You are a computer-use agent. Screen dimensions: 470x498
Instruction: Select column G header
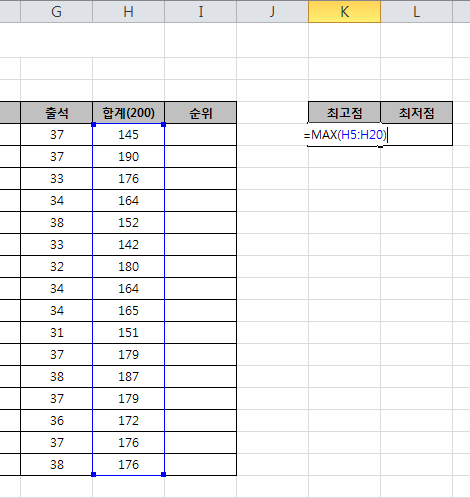(56, 12)
